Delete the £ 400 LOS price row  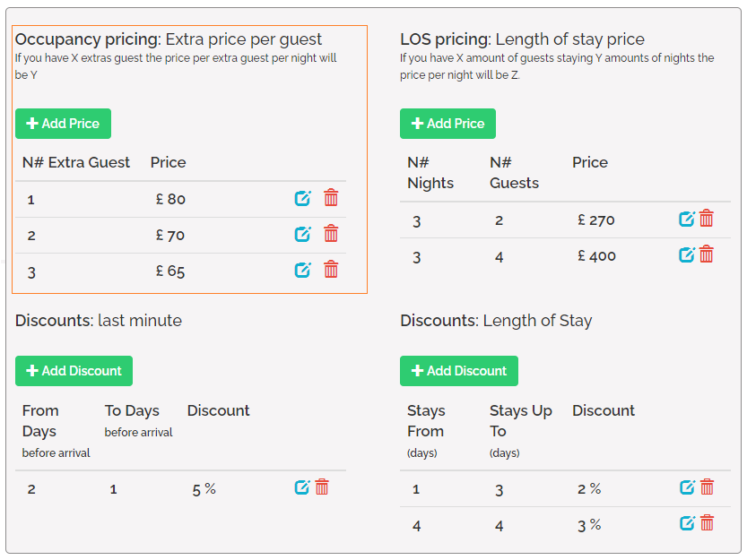pos(707,254)
